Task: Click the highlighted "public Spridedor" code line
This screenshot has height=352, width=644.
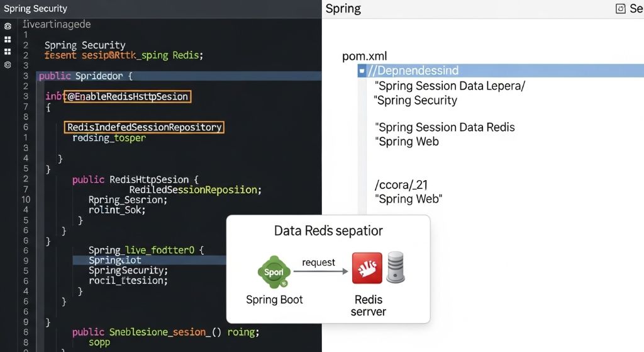Action: pyautogui.click(x=86, y=76)
